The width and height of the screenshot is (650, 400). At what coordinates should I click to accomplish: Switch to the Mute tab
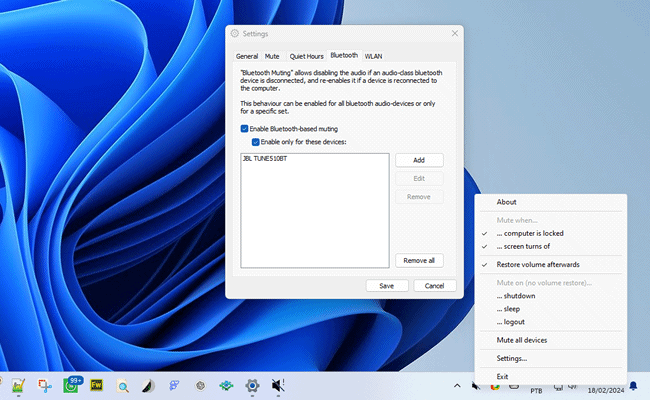click(x=272, y=56)
